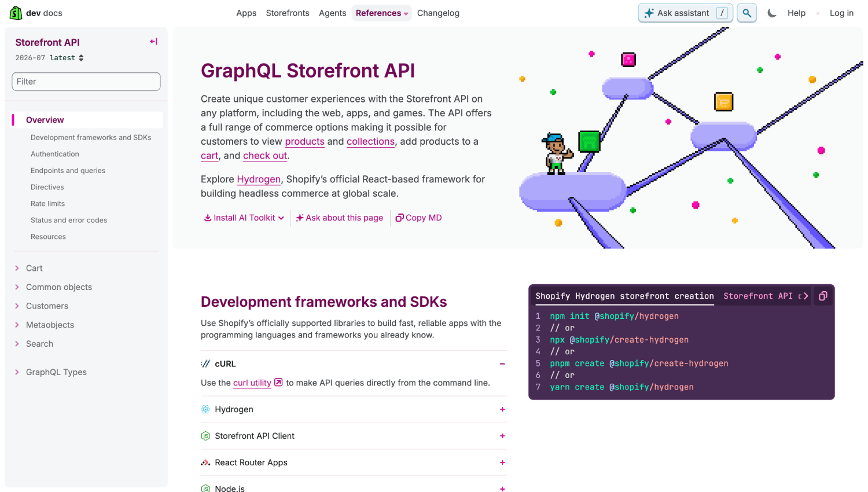Click Log in

(841, 13)
